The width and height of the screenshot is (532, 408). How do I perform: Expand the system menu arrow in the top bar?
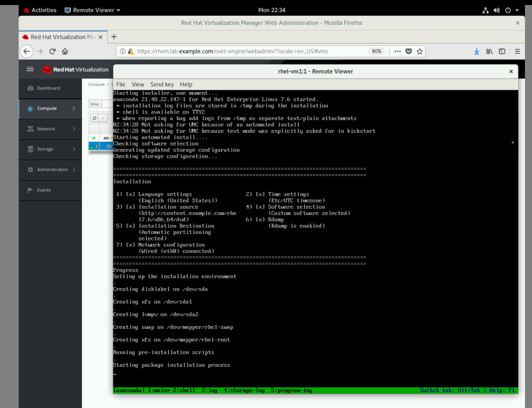[517, 10]
